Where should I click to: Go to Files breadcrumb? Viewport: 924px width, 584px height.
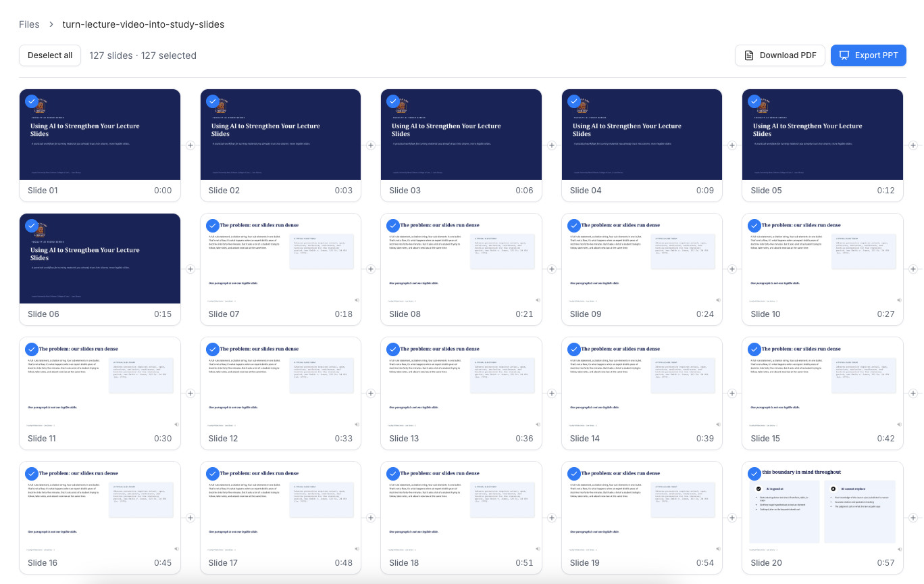[29, 24]
